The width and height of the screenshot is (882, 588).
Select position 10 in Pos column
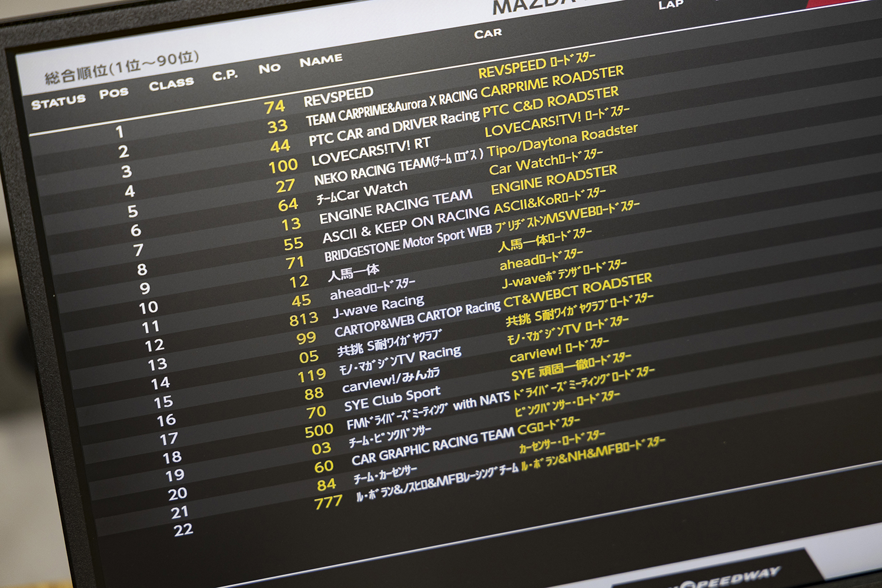point(148,308)
